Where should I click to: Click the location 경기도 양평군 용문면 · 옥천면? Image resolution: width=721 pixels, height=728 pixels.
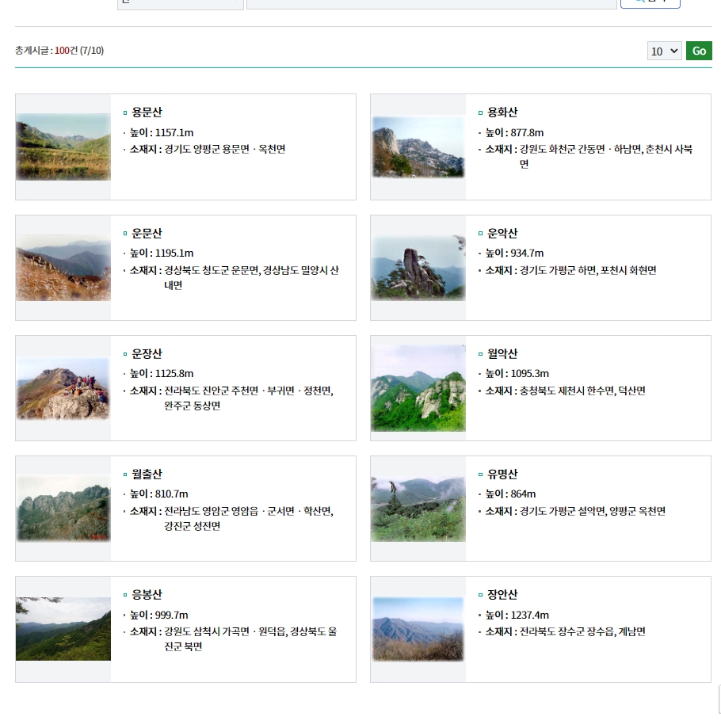pos(225,150)
